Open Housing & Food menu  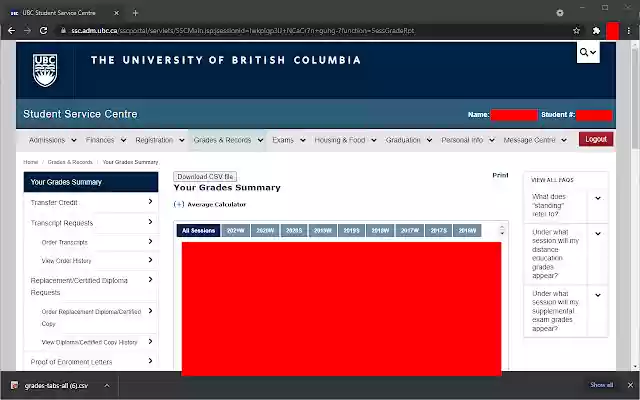point(345,140)
